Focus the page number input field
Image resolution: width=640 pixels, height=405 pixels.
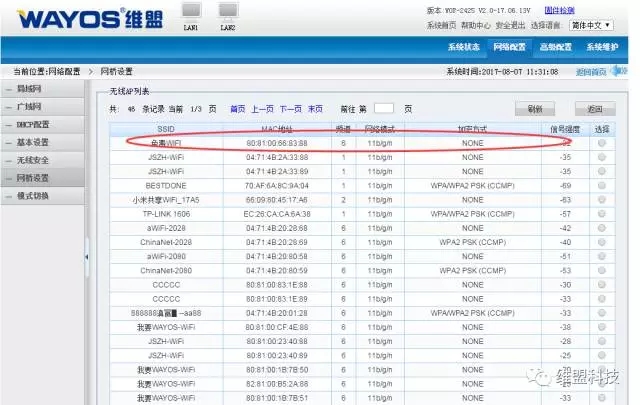click(384, 108)
